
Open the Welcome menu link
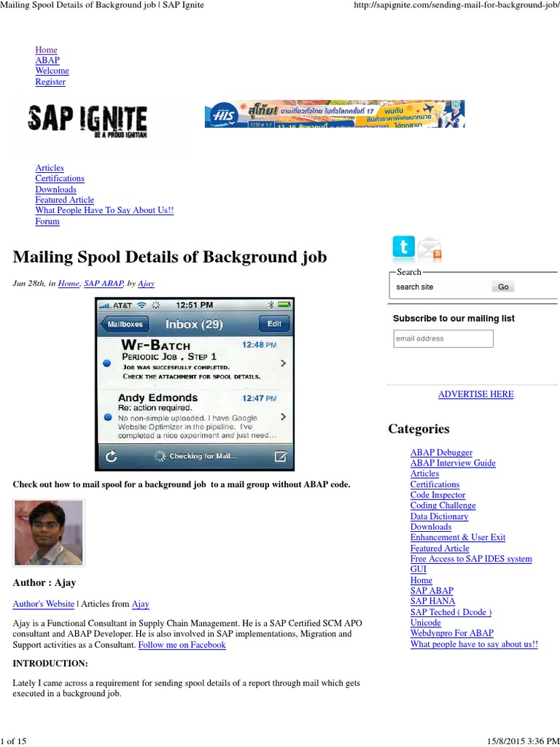coord(52,71)
